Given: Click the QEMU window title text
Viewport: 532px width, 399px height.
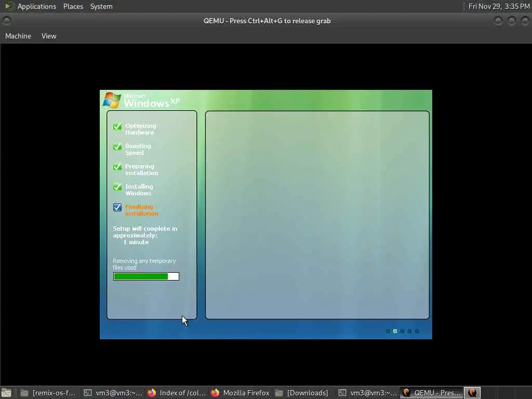Looking at the screenshot, I should [x=267, y=21].
